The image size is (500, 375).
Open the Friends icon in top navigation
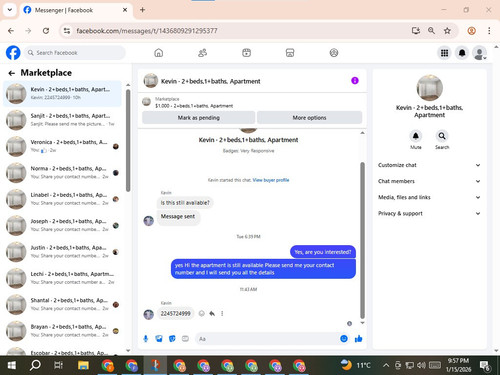click(202, 53)
